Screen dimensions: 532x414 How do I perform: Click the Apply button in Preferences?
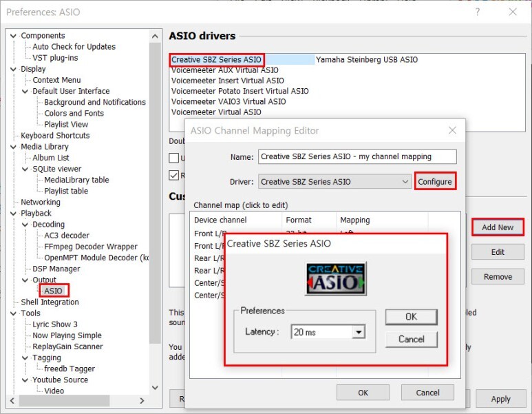click(500, 399)
